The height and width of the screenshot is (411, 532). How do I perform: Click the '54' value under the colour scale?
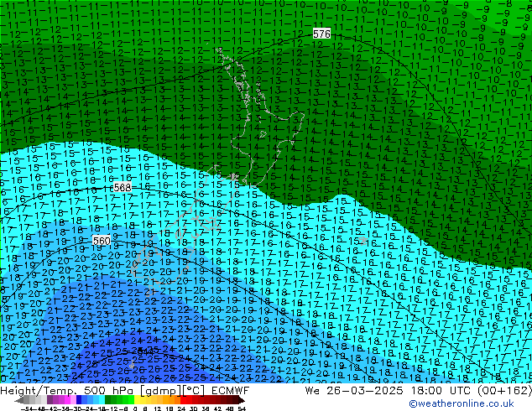242,409
